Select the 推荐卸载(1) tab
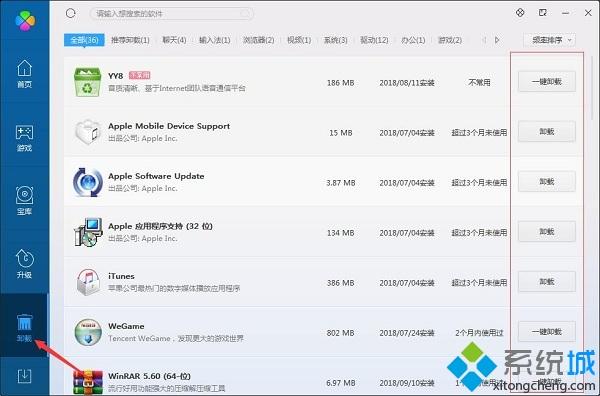Viewport: 600px width, 396px height. click(130, 40)
